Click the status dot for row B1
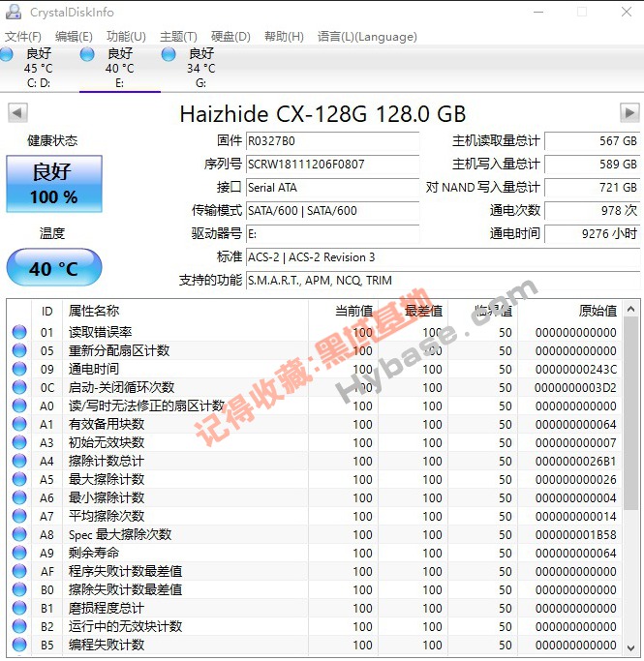 coord(19,608)
